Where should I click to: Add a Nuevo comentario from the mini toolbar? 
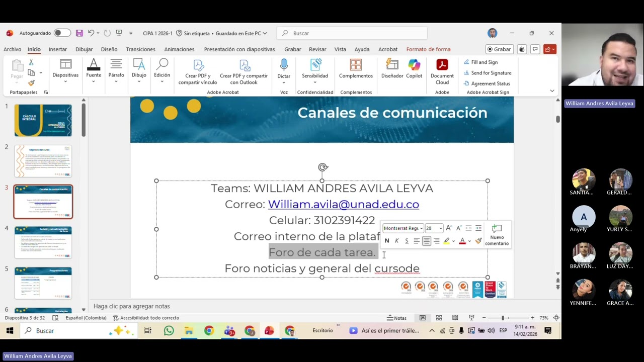497,235
